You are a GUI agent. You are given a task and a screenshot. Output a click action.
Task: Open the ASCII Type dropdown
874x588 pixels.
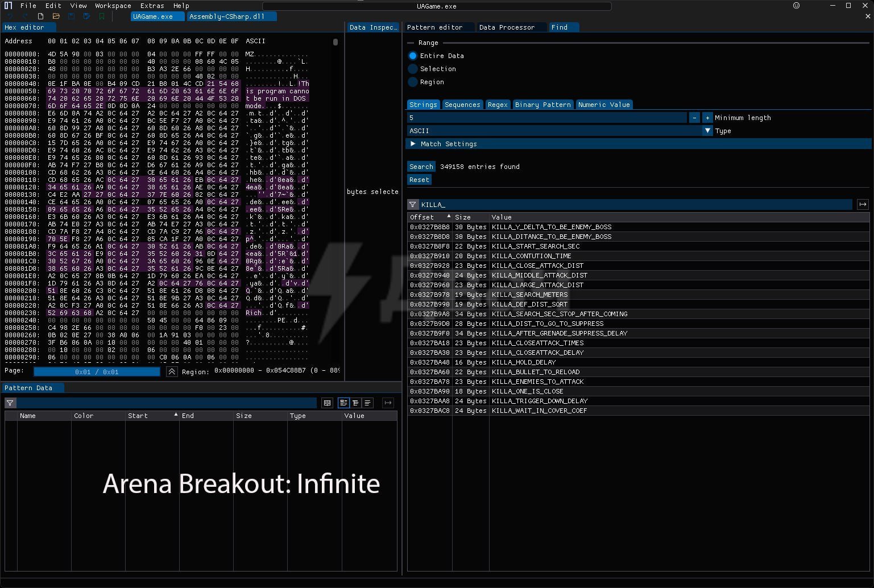pos(560,131)
